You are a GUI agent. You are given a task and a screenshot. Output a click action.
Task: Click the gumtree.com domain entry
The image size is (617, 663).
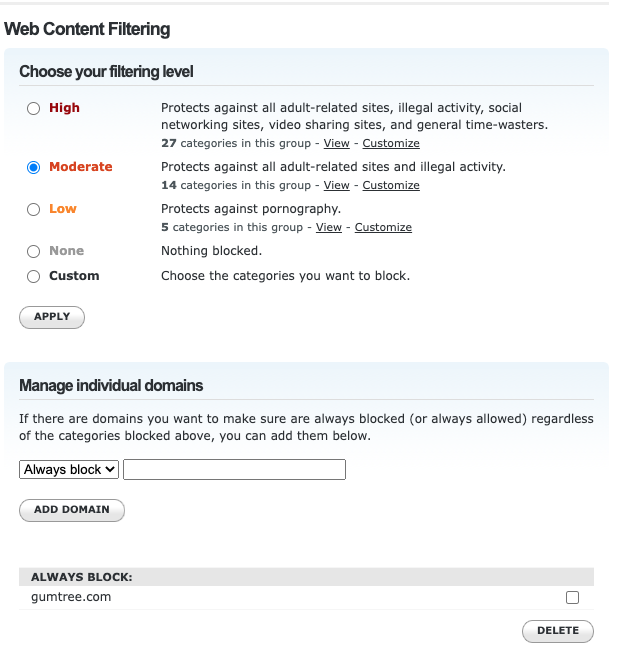[x=71, y=597]
